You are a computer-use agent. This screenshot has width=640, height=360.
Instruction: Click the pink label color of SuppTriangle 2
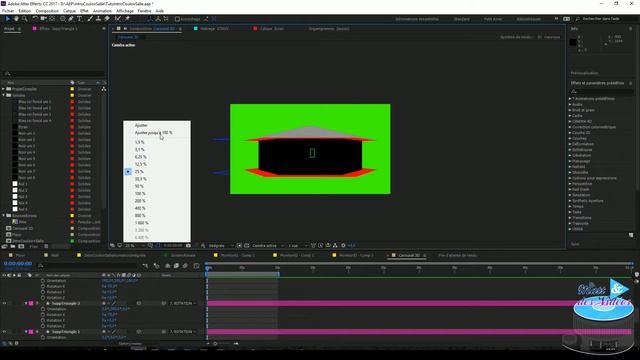31,303
